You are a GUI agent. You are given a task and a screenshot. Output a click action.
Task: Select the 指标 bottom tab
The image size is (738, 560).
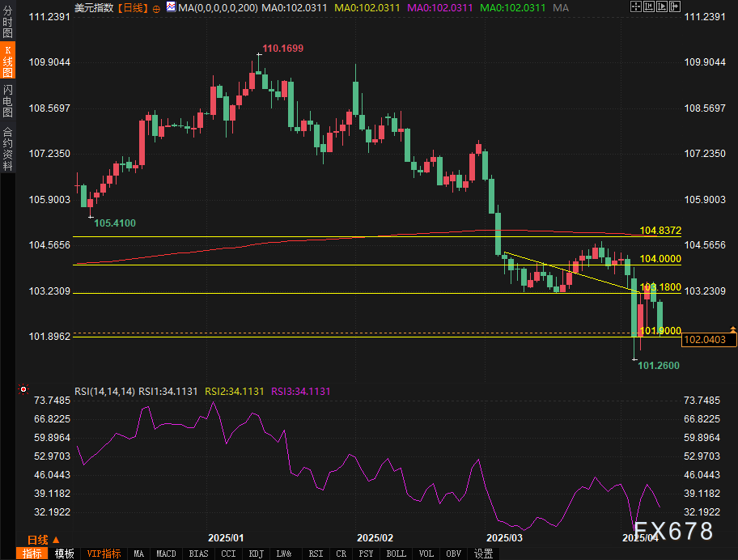pyautogui.click(x=32, y=554)
